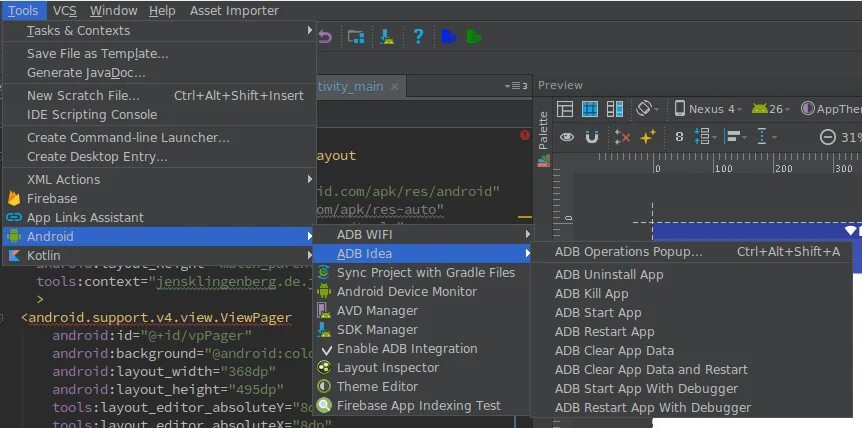862x428 pixels.
Task: Open App Links Assistant
Action: (159, 218)
